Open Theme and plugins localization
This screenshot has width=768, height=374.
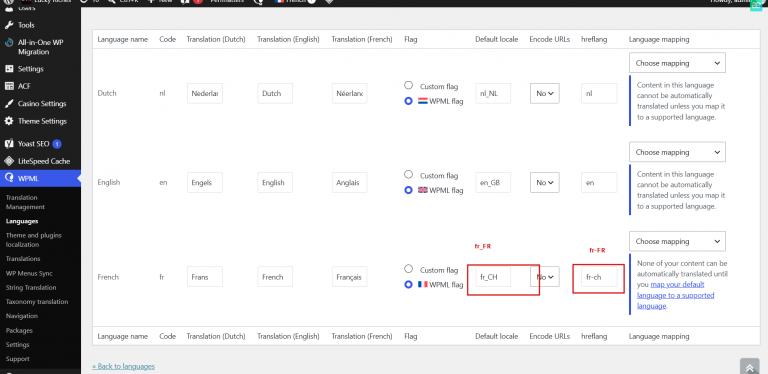click(x=33, y=240)
